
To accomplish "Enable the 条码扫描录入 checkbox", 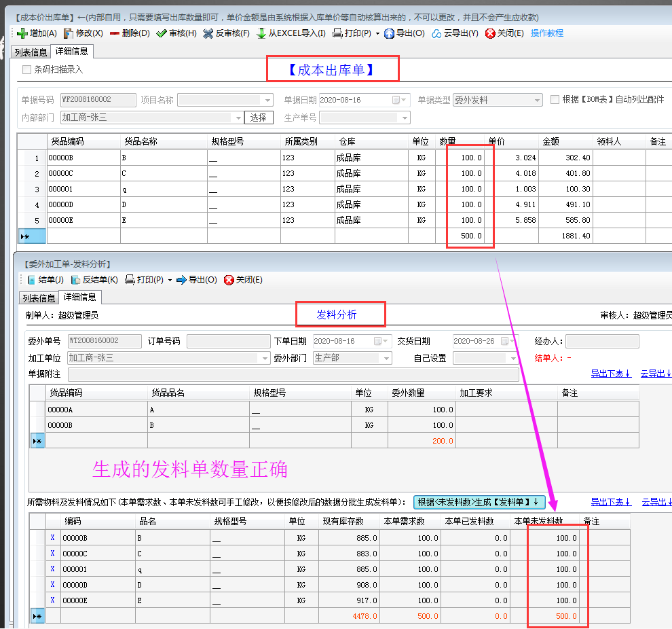I will 27,69.
